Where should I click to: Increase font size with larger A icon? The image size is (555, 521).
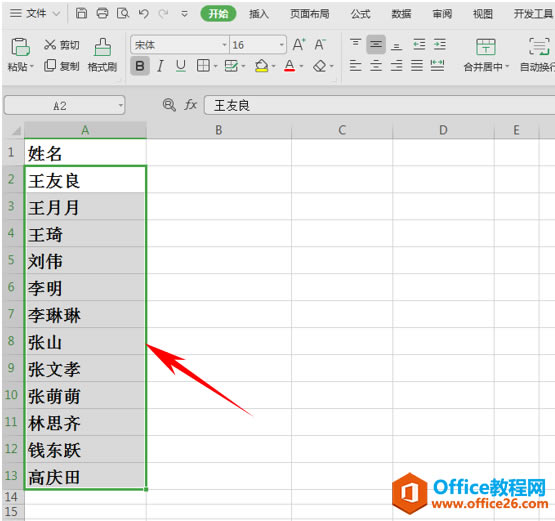299,45
